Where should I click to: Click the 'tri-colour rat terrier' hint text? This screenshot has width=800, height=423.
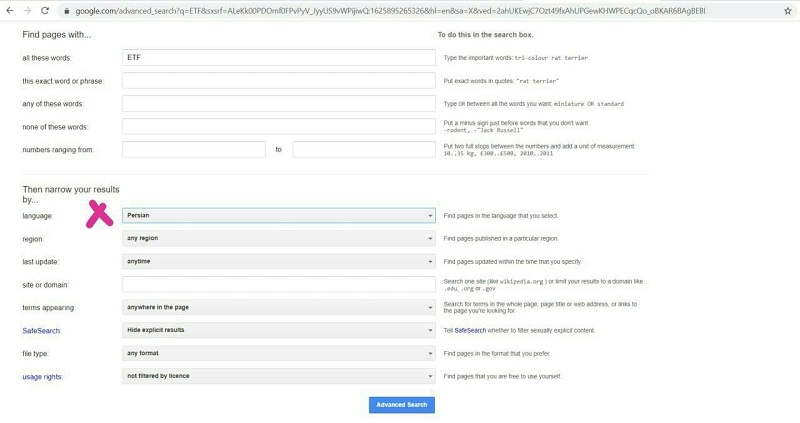click(551, 58)
